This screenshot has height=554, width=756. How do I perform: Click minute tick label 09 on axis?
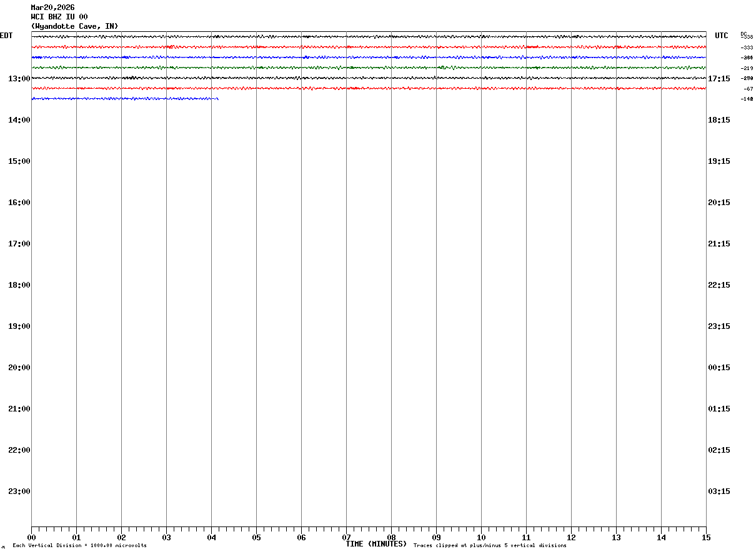coord(436,538)
